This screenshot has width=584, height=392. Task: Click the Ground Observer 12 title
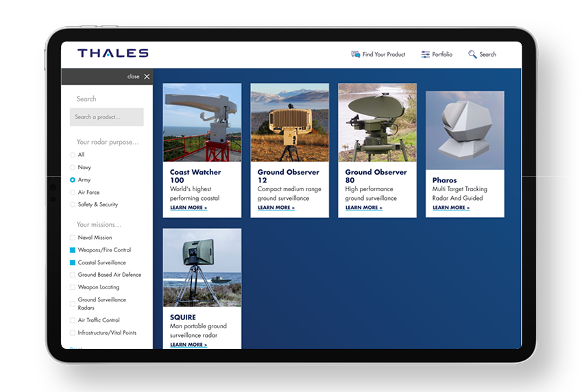pos(289,176)
